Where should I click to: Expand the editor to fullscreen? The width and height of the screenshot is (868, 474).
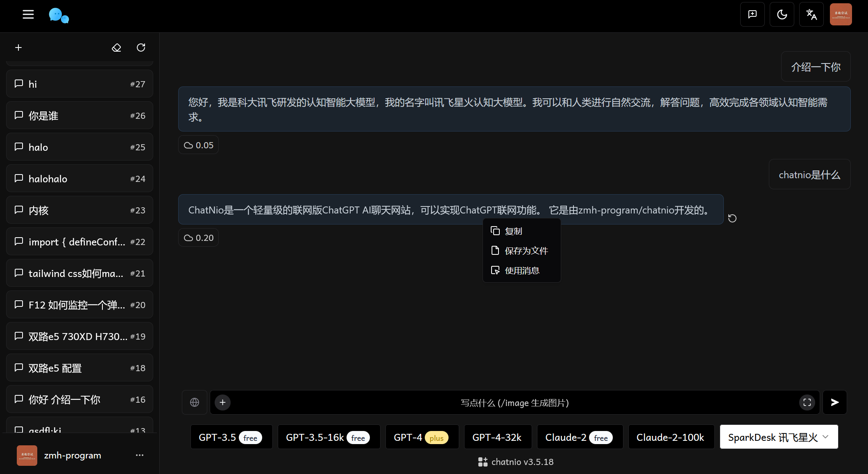[x=807, y=402]
